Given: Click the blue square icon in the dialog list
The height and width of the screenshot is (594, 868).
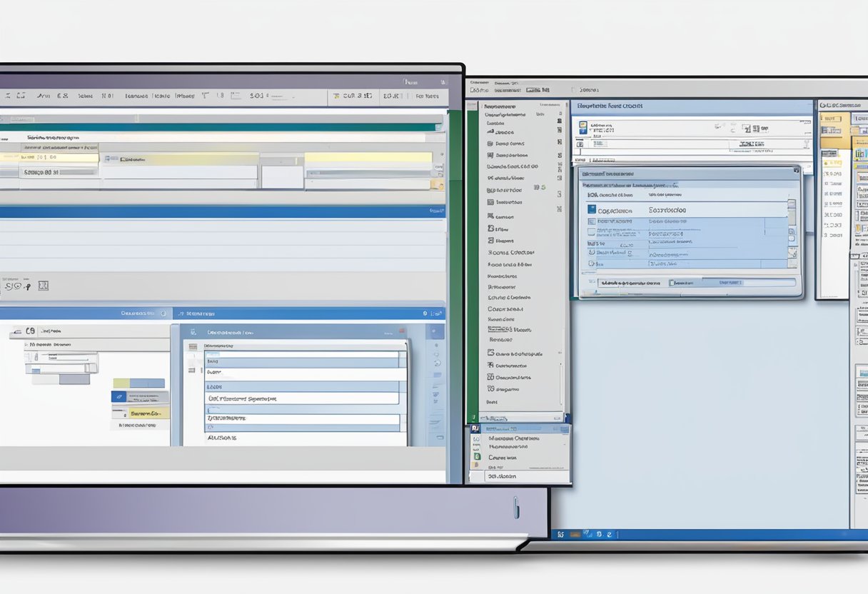Looking at the screenshot, I should (591, 210).
